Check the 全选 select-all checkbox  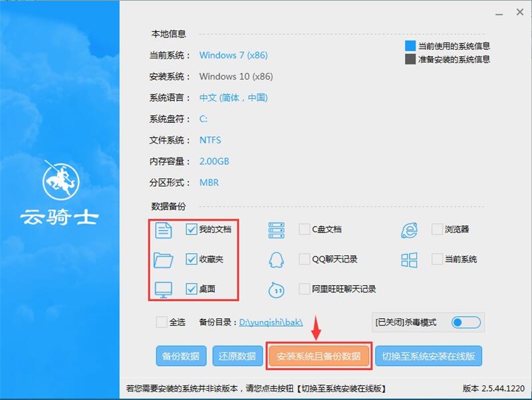pyautogui.click(x=162, y=322)
